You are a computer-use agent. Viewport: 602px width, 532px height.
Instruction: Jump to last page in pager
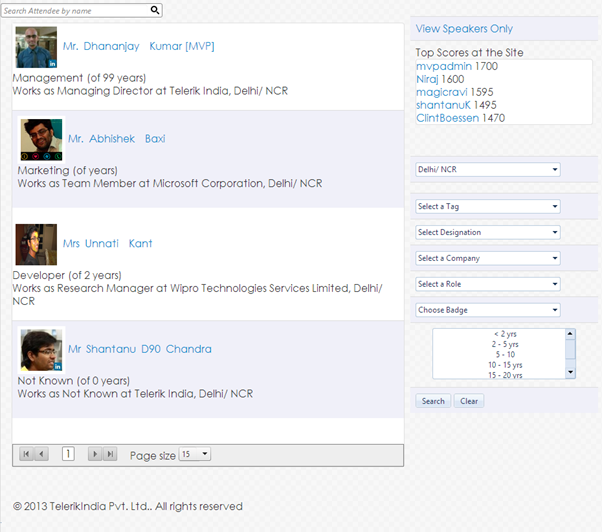click(x=110, y=454)
